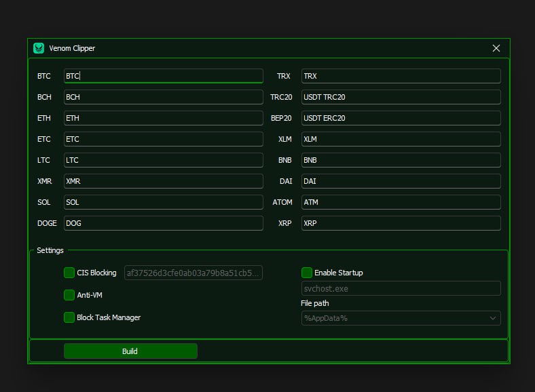Screen dimensions: 535x392
Task: Click into the BCH address field
Action: 164,97
